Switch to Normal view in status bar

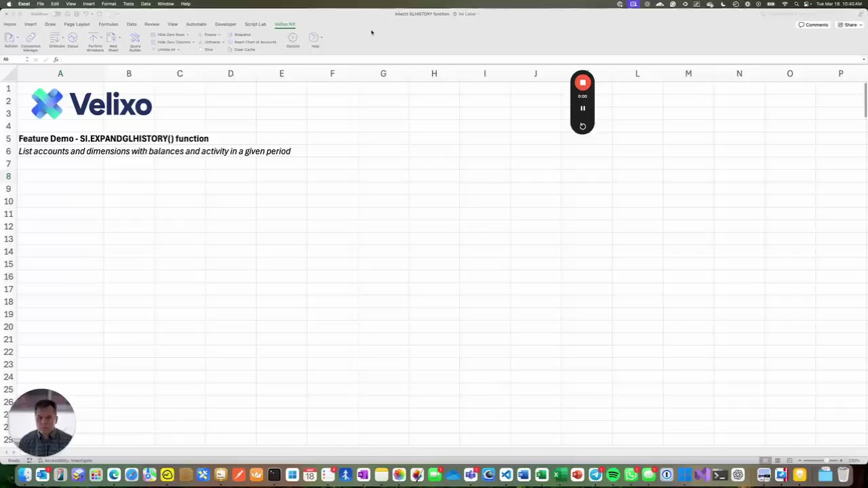766,460
